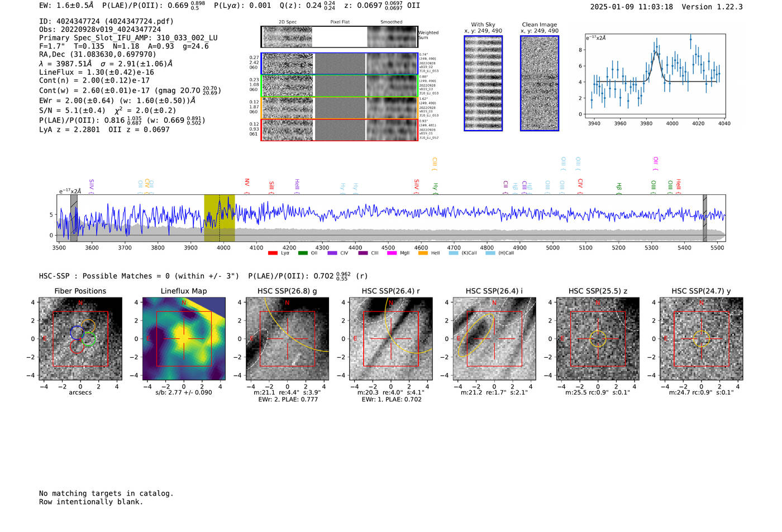Click the red SiII line marker above the spectrum
This screenshot has height=532, width=782.
click(271, 187)
